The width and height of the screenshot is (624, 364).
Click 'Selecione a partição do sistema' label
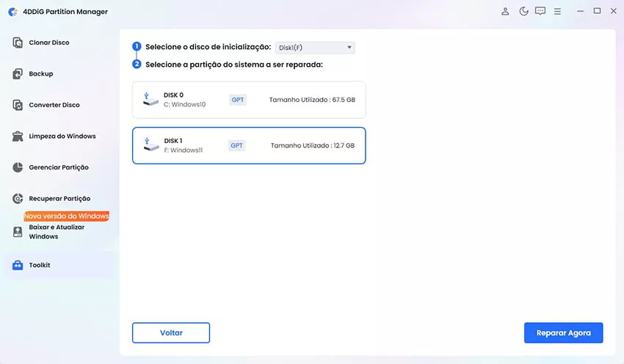coord(234,65)
